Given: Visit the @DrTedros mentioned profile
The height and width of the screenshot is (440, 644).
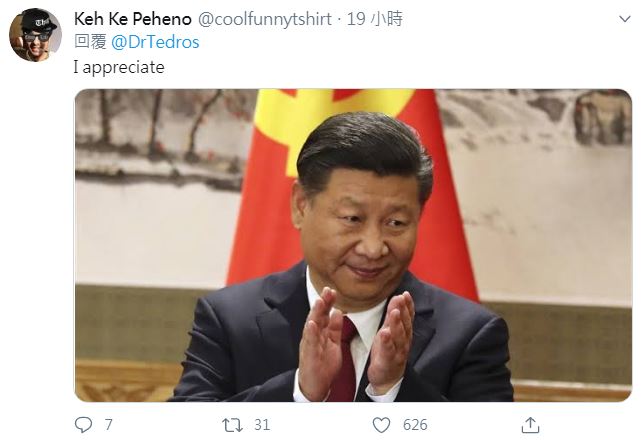Looking at the screenshot, I should pos(155,42).
